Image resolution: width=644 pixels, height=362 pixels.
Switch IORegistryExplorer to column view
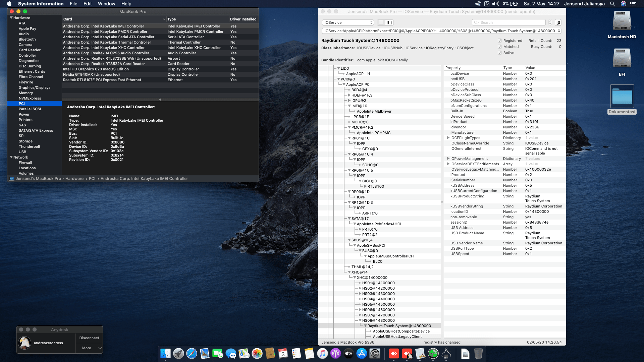pos(389,22)
